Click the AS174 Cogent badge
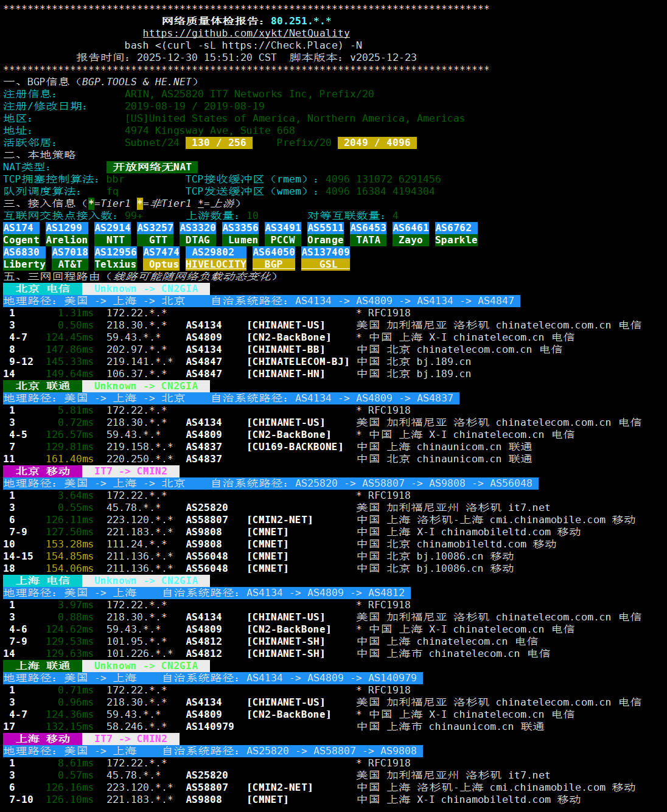Screen dimensions: 667x812 click(x=21, y=234)
